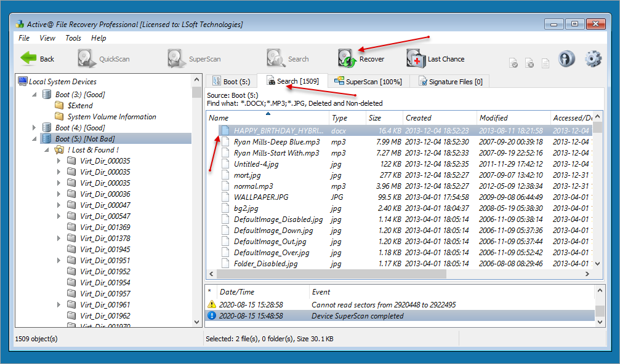Expand the Virt_Dir_001378 folder
This screenshot has height=364, width=620.
(x=59, y=238)
